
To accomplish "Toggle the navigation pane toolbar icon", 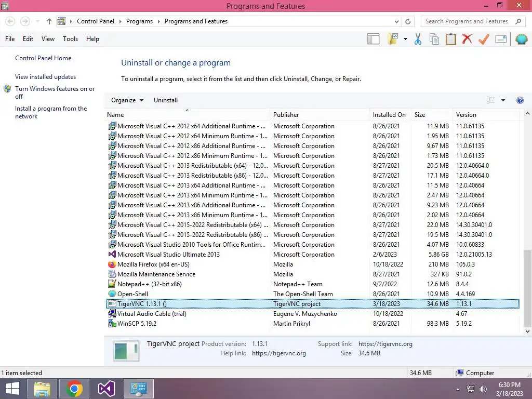I will point(373,39).
